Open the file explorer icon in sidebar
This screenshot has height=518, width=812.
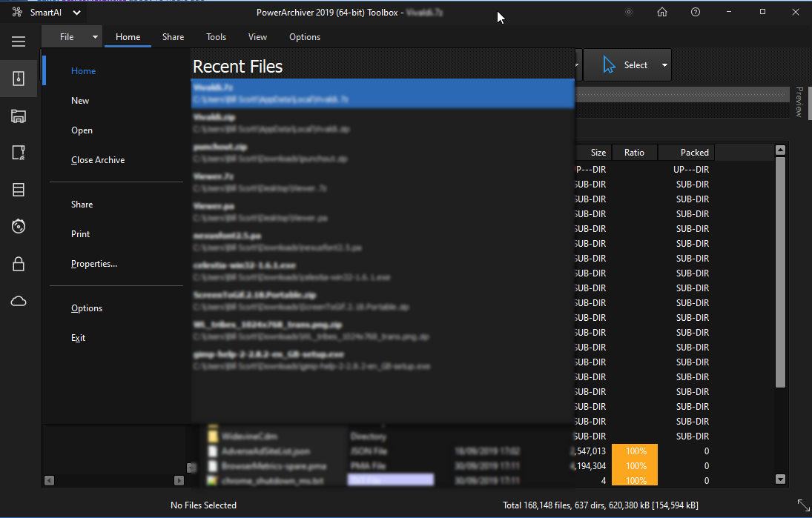tap(19, 116)
